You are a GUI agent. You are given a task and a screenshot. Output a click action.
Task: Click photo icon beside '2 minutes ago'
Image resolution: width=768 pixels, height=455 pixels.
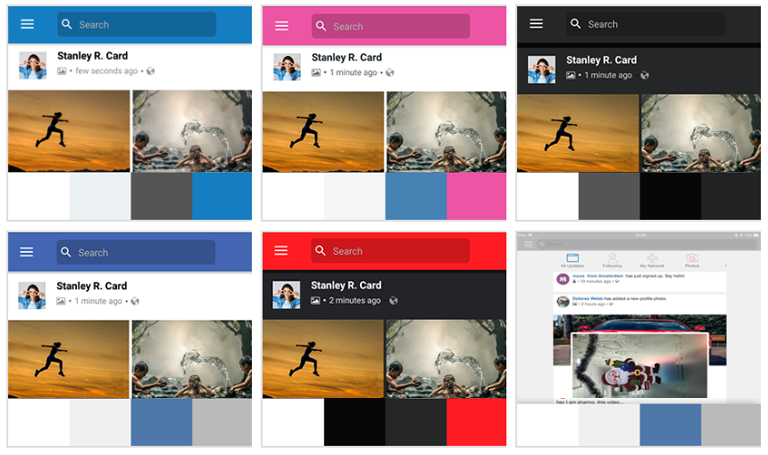coord(315,300)
